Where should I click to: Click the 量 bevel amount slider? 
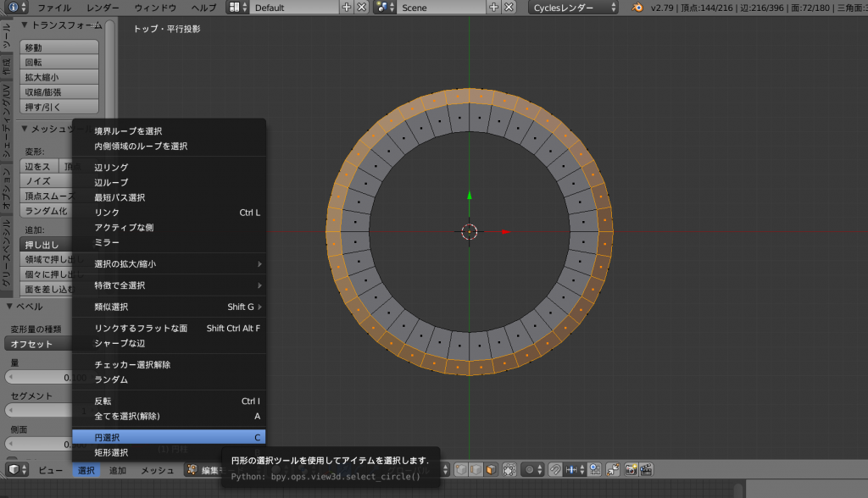(x=42, y=377)
